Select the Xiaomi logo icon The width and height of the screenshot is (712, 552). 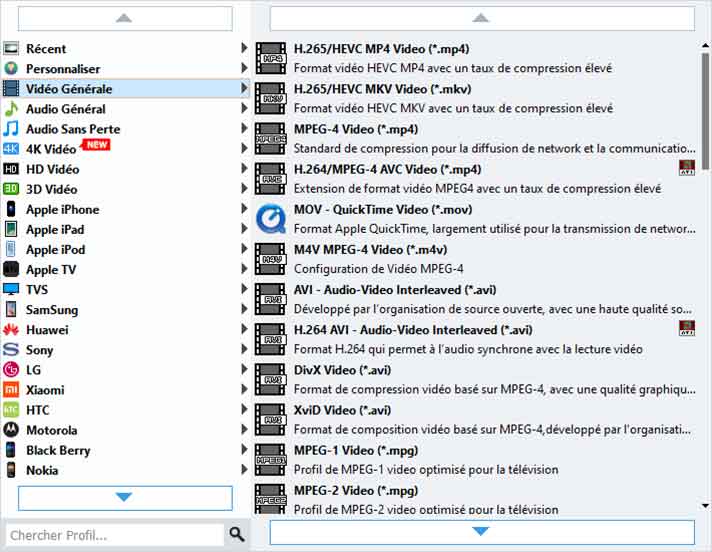[11, 390]
